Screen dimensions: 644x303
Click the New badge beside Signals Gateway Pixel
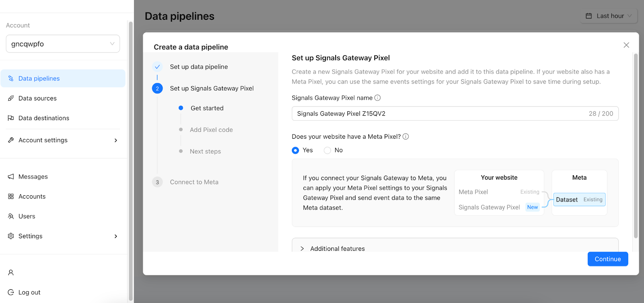(x=533, y=207)
